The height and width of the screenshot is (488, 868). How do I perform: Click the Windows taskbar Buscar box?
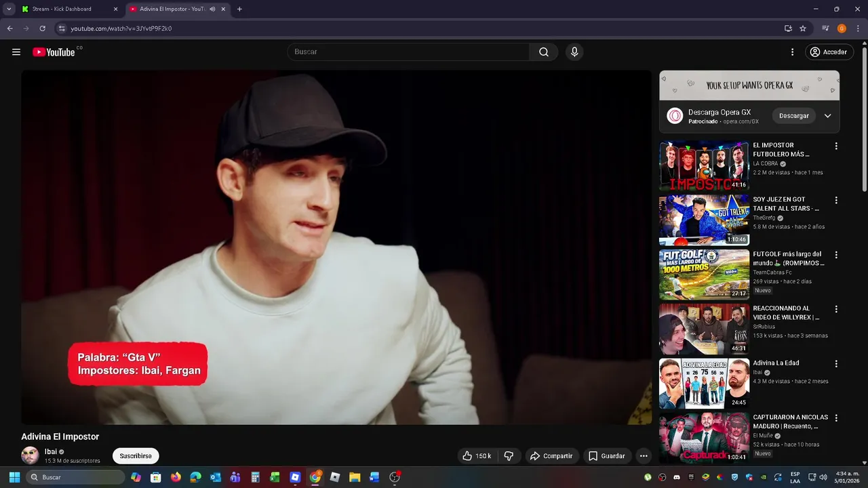click(75, 477)
